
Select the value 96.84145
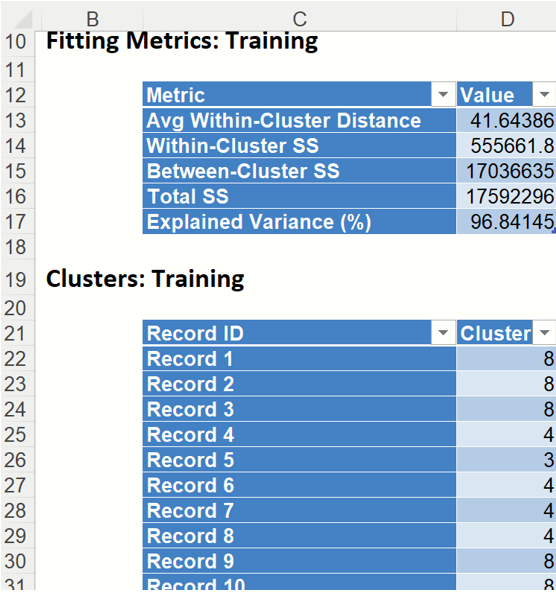506,221
